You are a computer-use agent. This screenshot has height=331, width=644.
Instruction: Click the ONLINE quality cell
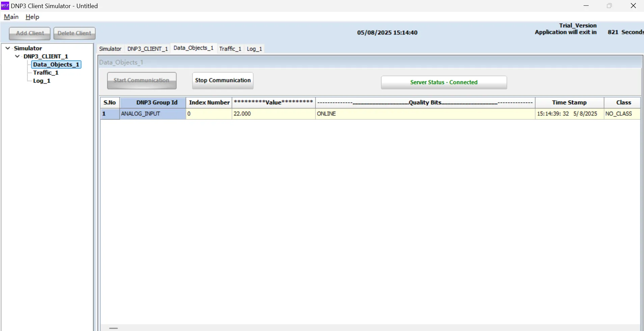click(x=425, y=114)
